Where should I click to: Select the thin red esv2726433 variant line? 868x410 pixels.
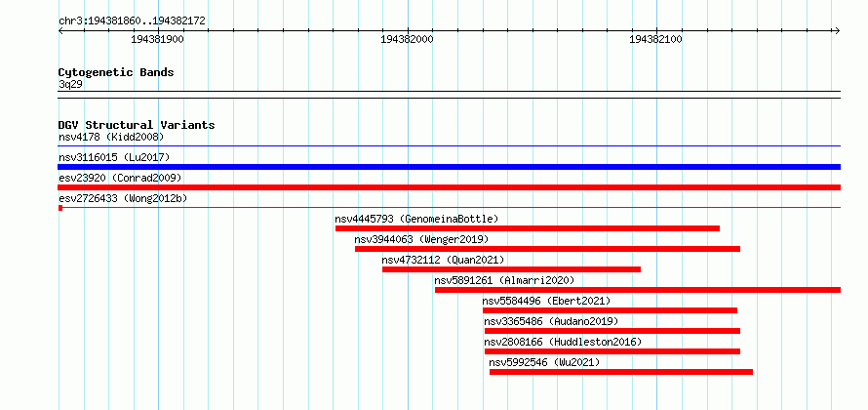click(450, 207)
